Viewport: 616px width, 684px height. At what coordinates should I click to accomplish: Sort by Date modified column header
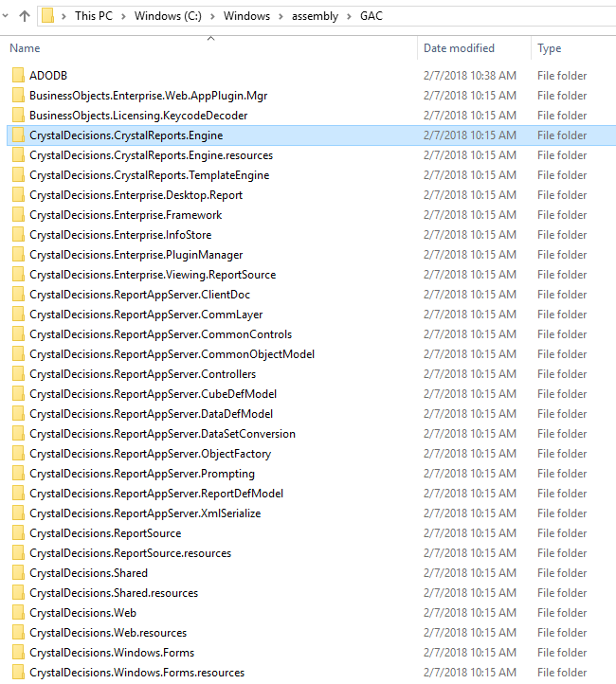pyautogui.click(x=459, y=48)
